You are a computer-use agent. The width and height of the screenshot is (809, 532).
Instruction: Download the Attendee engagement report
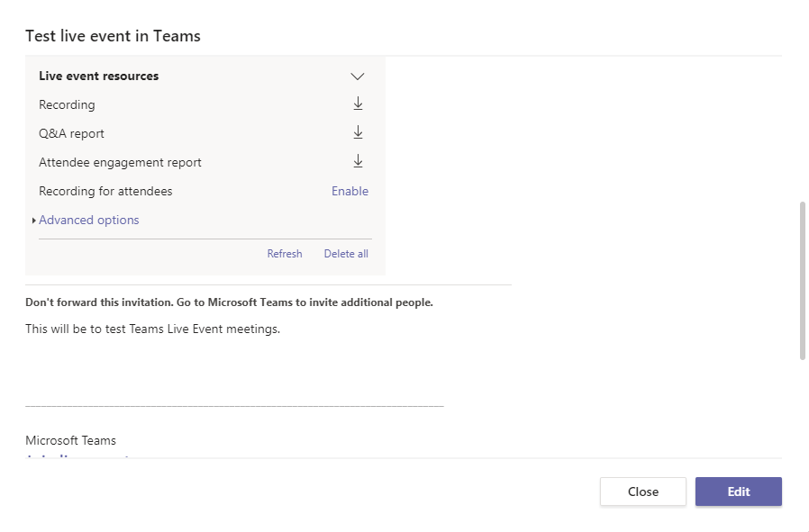[x=358, y=162]
